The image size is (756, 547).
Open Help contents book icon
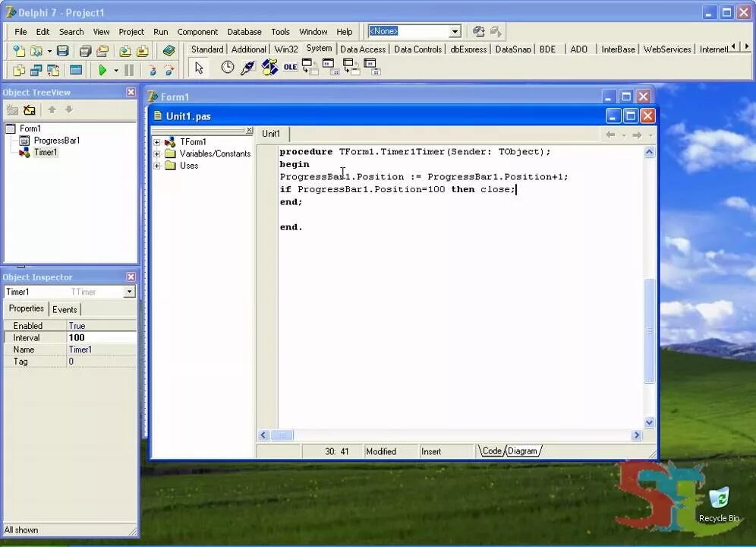coord(169,51)
